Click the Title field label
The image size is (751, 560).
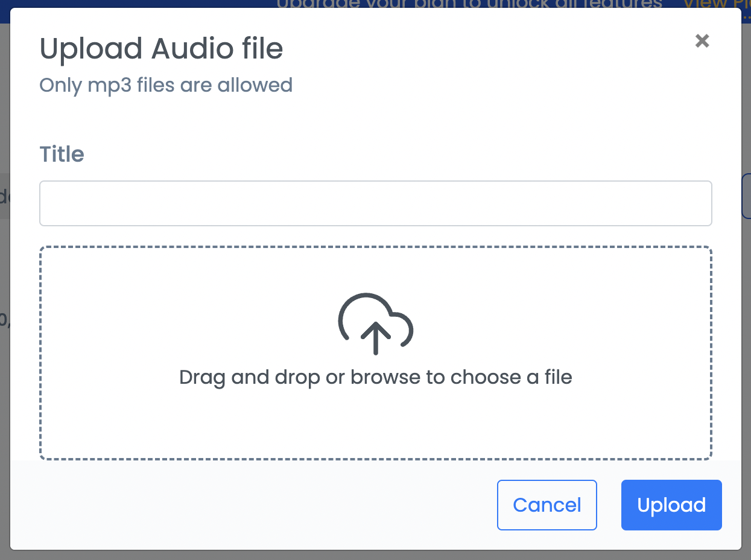click(x=62, y=154)
